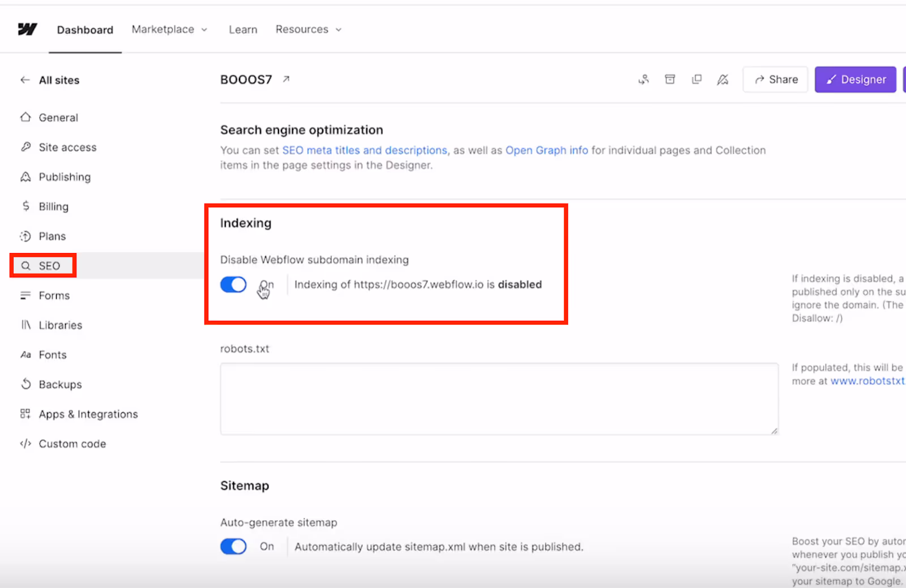
Task: Open the Apps & Integrations page
Action: pos(88,414)
